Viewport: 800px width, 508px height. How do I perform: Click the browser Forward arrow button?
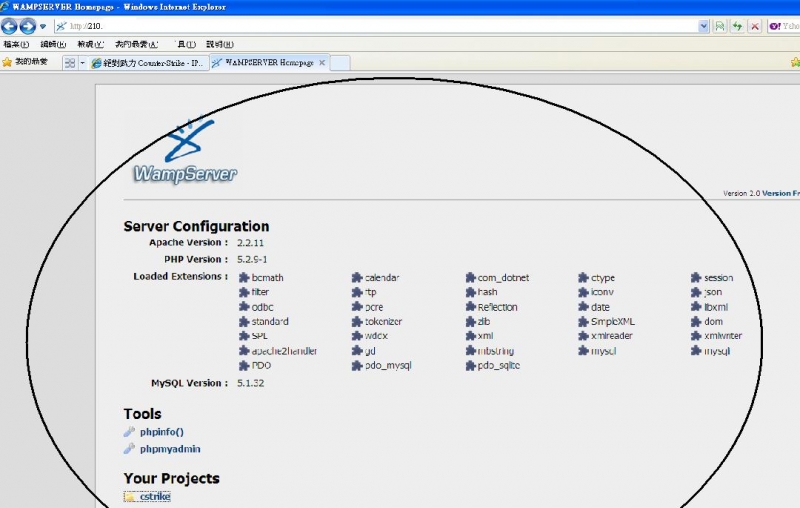[28, 26]
